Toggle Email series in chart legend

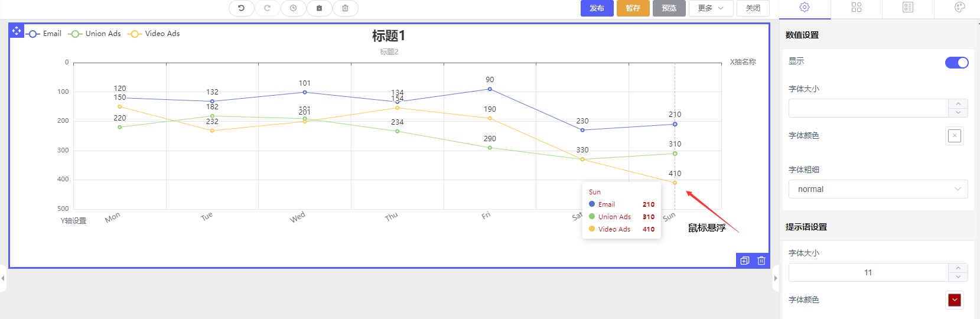click(44, 34)
